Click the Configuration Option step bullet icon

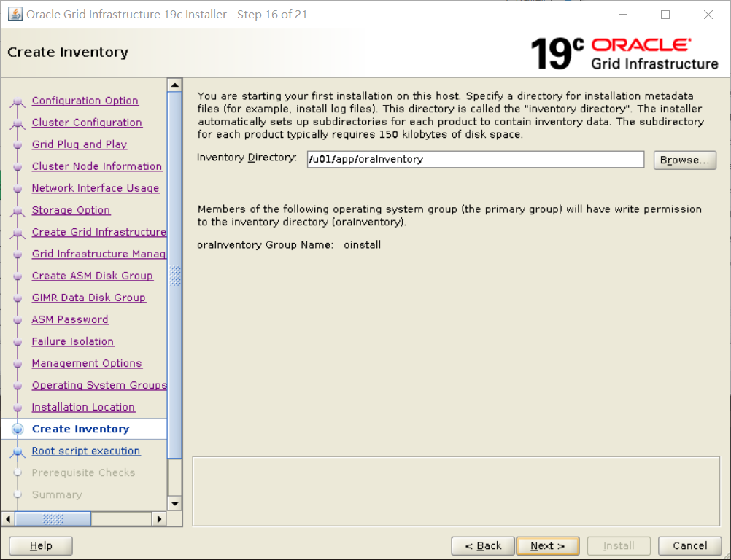(18, 101)
